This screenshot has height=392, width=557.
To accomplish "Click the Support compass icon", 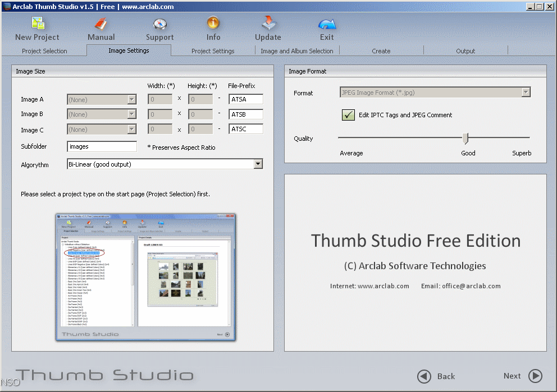I will click(x=160, y=24).
